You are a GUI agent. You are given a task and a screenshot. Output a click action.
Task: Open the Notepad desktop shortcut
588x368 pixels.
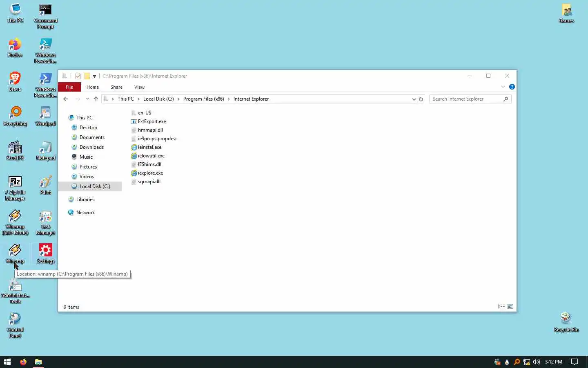tap(45, 150)
